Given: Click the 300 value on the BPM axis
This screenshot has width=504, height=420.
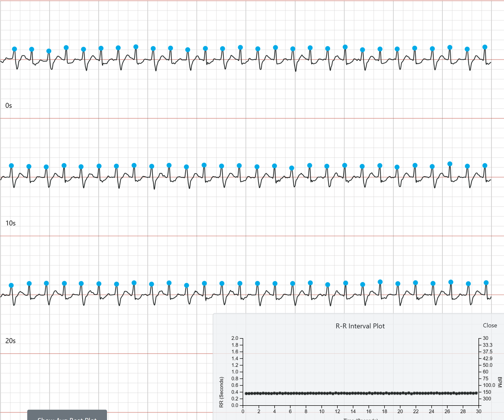Looking at the screenshot, I should tap(487, 399).
